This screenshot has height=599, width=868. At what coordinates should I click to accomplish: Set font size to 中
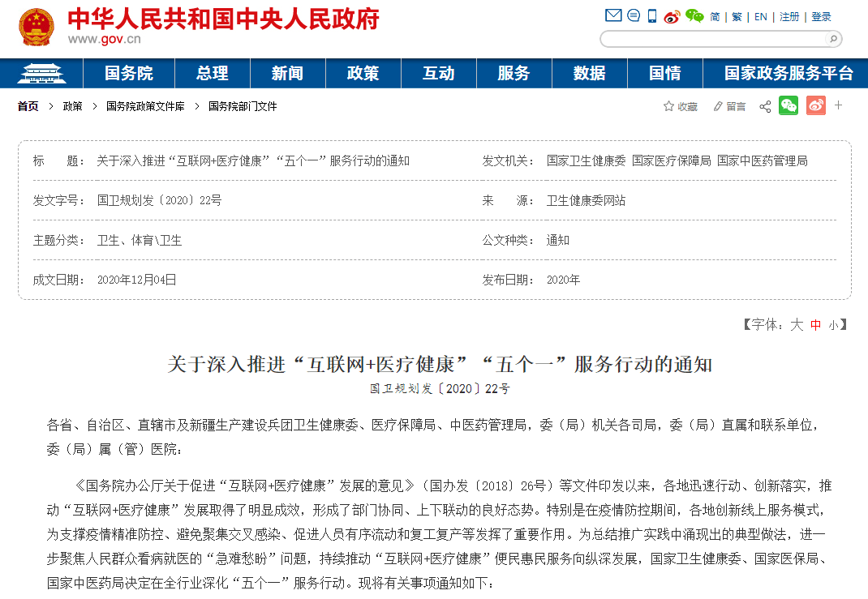[815, 325]
